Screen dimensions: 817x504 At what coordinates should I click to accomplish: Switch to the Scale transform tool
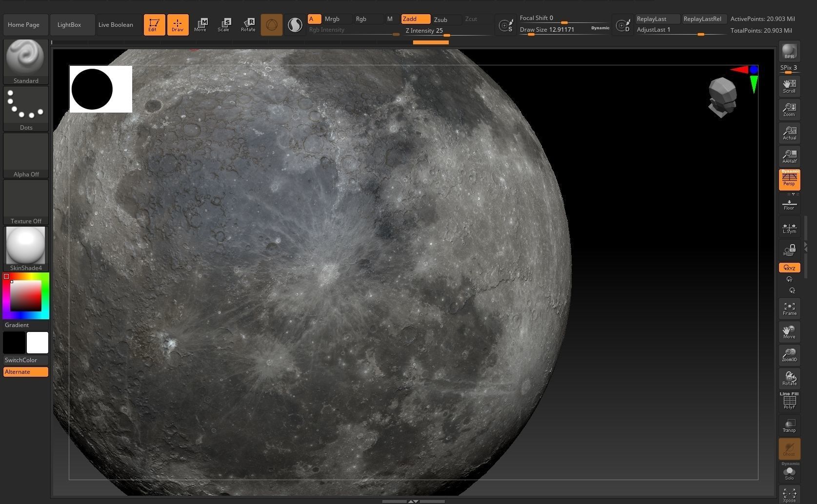[x=223, y=25]
